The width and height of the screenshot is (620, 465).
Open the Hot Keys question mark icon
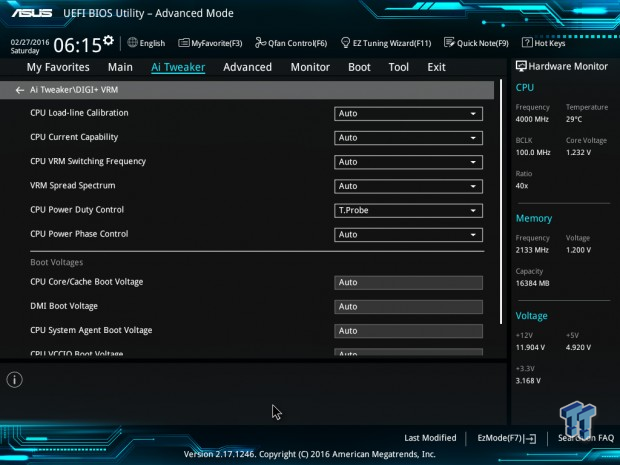click(527, 42)
